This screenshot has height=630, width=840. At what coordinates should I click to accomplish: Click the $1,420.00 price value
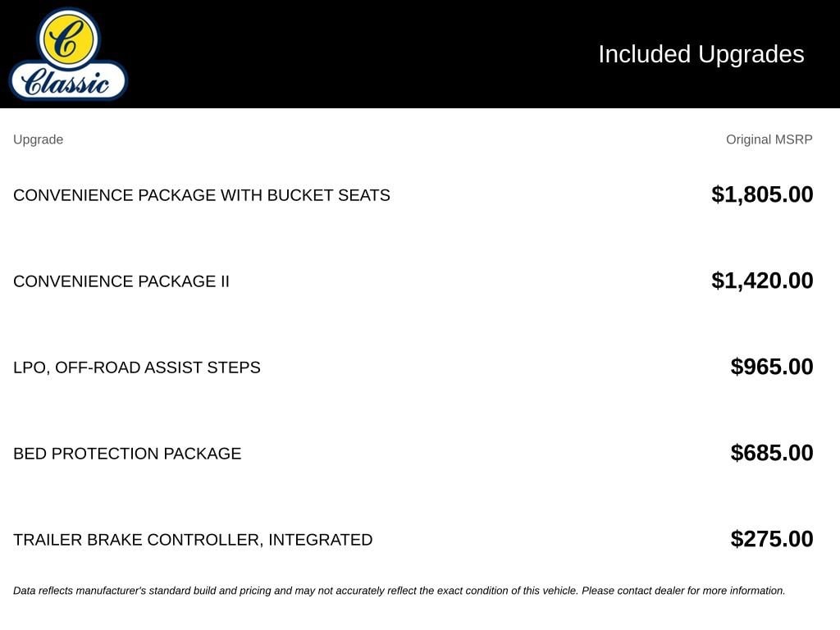[762, 281]
